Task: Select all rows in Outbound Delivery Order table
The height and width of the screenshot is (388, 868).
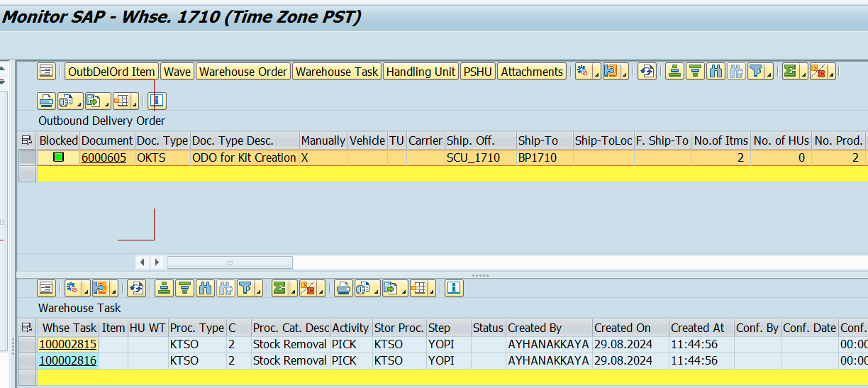Action: [27, 140]
